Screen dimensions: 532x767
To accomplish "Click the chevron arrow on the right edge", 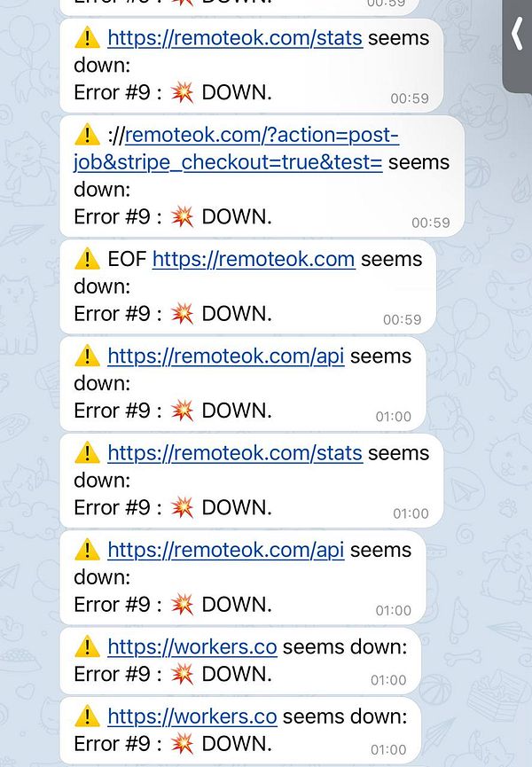I will 517,35.
